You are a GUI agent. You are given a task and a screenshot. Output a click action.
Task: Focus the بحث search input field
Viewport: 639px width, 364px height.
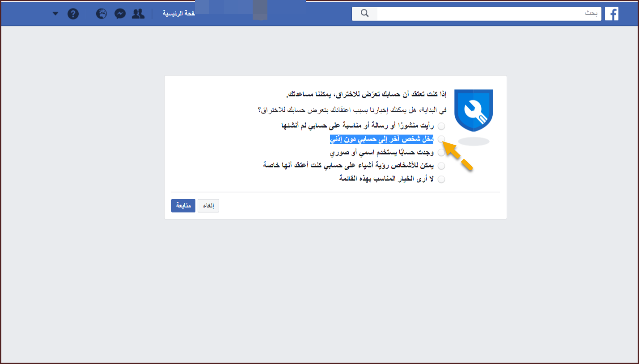[489, 14]
